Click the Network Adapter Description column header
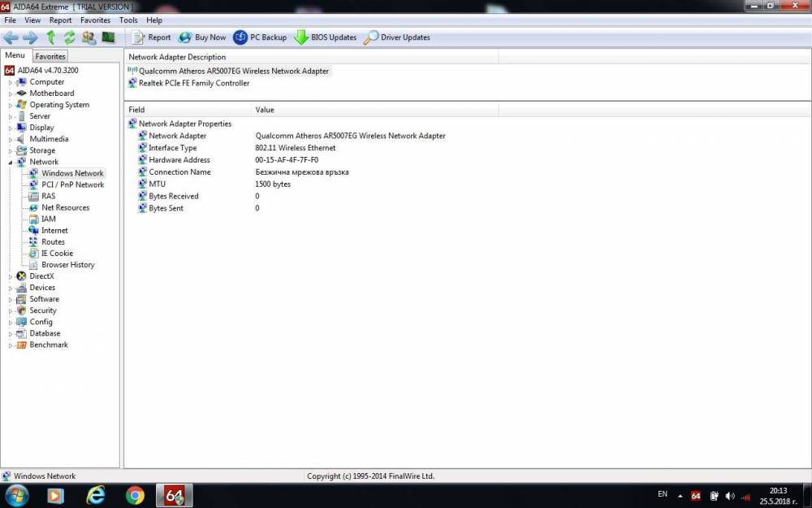 click(x=311, y=57)
